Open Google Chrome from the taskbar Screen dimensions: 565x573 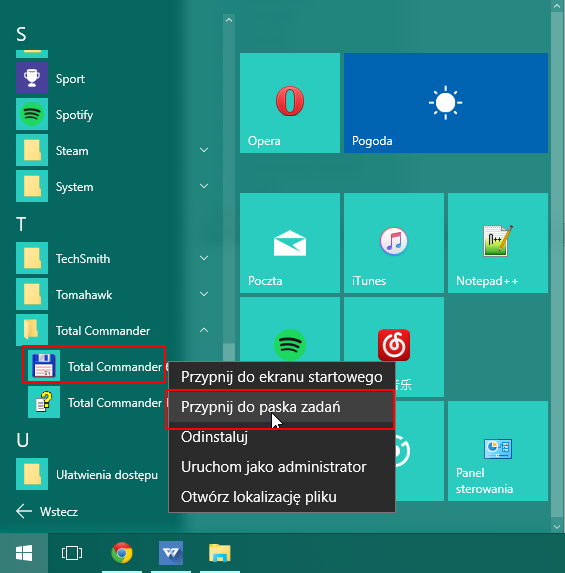(x=122, y=553)
